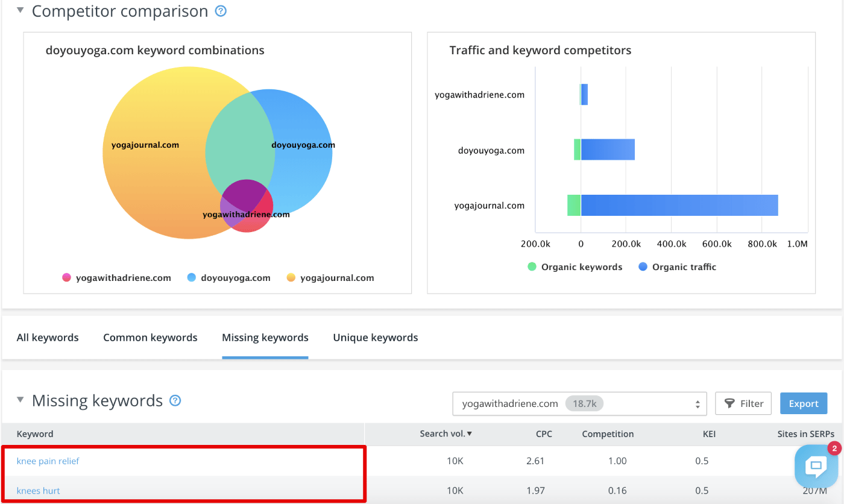
Task: Click the yogawithadriene.com circle label in Venn diagram
Action: click(x=246, y=214)
